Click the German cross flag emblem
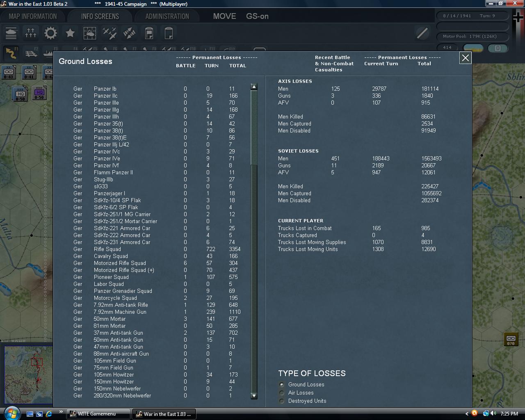The height and width of the screenshot is (420, 525). pos(518,17)
